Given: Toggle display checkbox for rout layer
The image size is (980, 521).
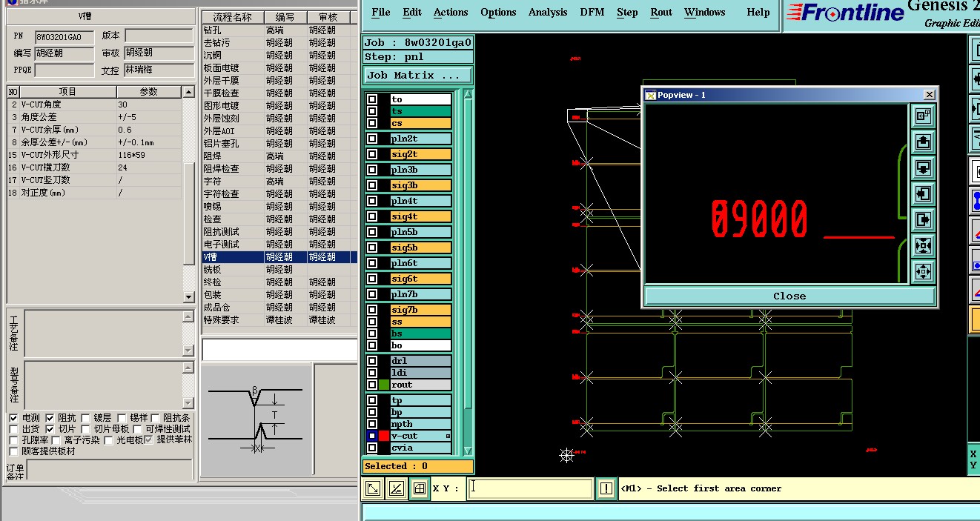Looking at the screenshot, I should [x=372, y=385].
